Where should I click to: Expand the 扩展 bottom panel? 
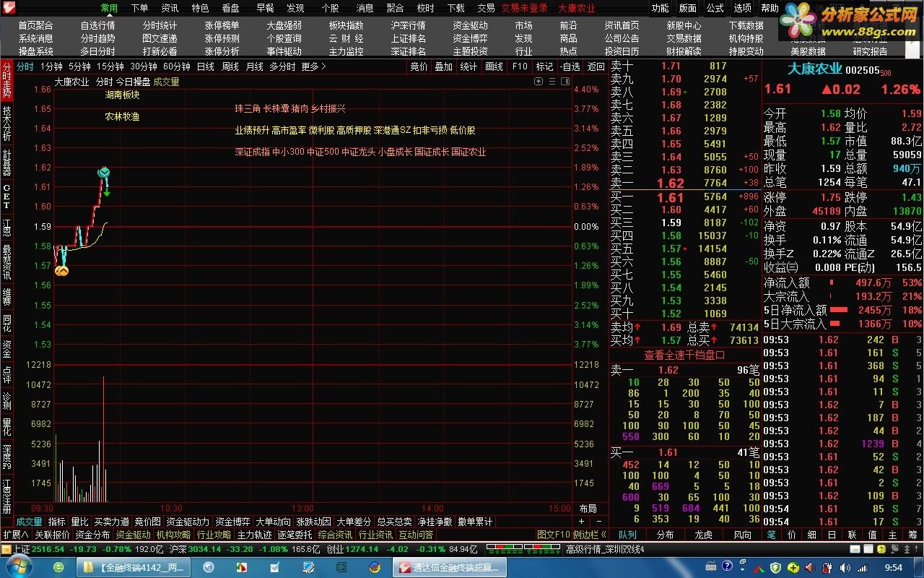tap(16, 535)
